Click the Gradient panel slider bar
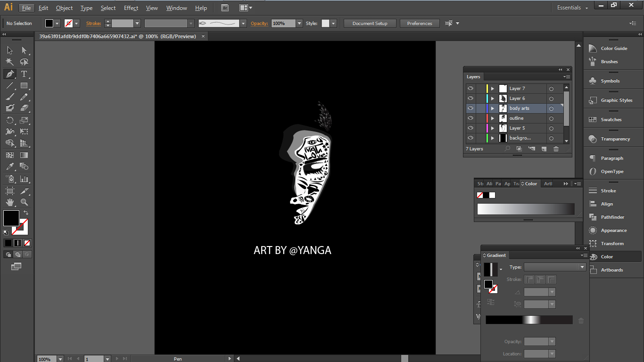The width and height of the screenshot is (644, 362). point(529,320)
